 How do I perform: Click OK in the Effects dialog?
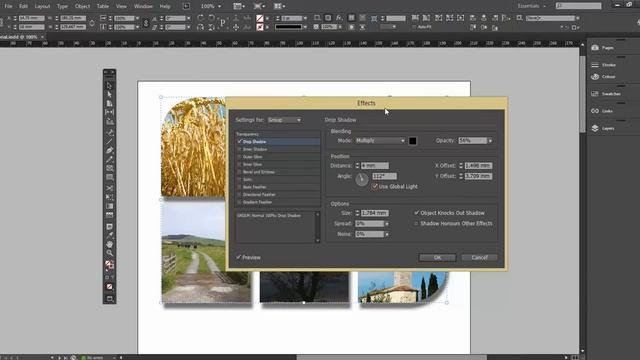point(437,258)
